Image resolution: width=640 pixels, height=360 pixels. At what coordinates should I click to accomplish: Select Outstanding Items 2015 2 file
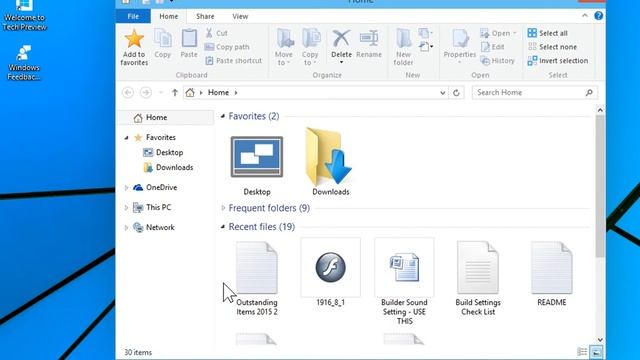click(x=257, y=278)
